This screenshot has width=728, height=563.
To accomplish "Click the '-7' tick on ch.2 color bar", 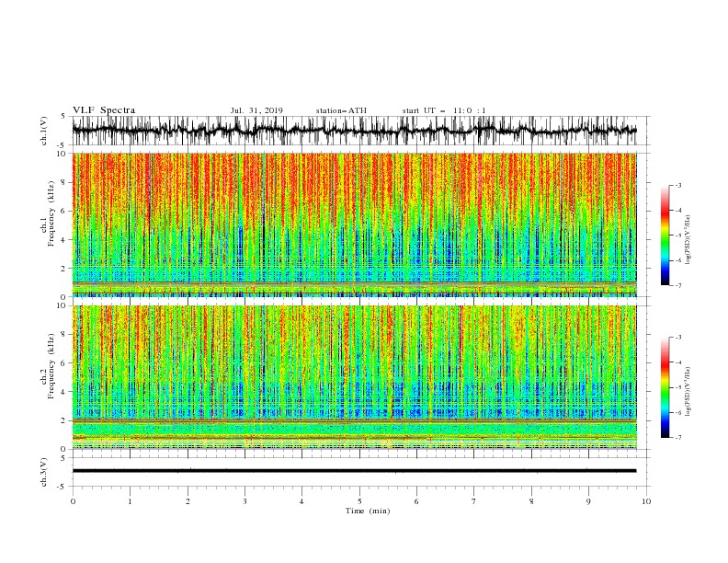I will point(677,437).
